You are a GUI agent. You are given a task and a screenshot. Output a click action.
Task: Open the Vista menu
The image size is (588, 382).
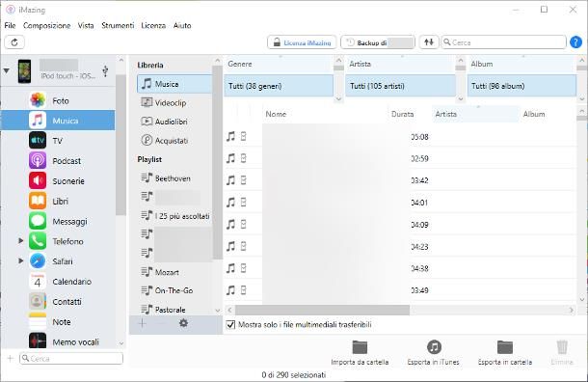86,25
